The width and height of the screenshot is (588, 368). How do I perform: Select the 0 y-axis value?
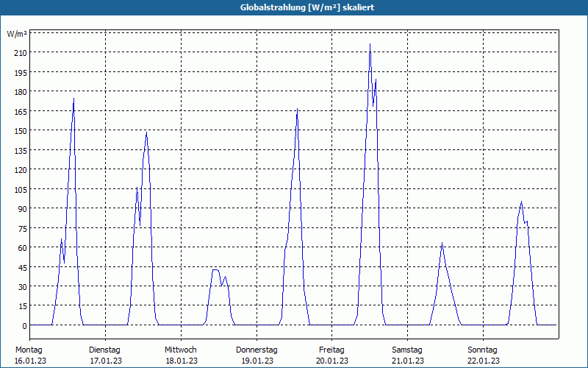24,326
